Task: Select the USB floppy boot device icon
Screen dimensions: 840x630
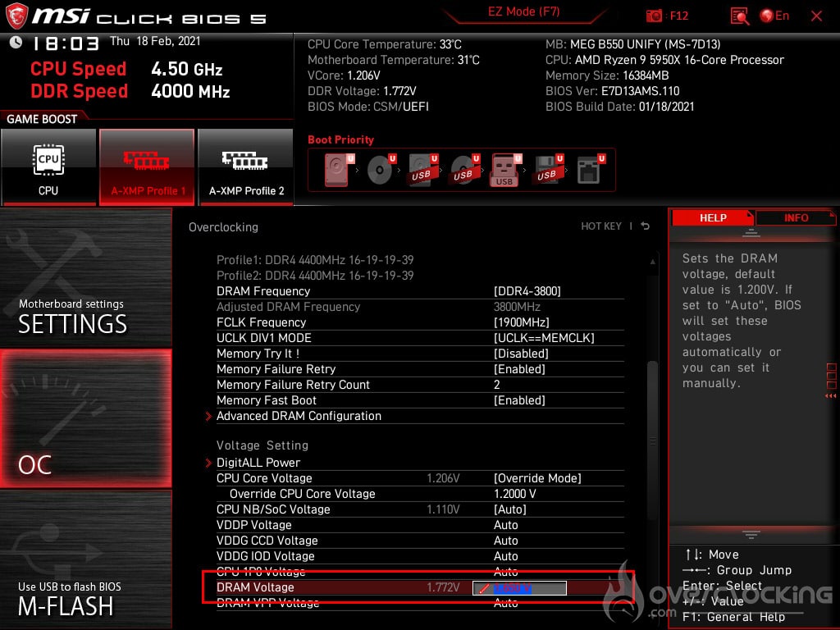Action: point(548,170)
